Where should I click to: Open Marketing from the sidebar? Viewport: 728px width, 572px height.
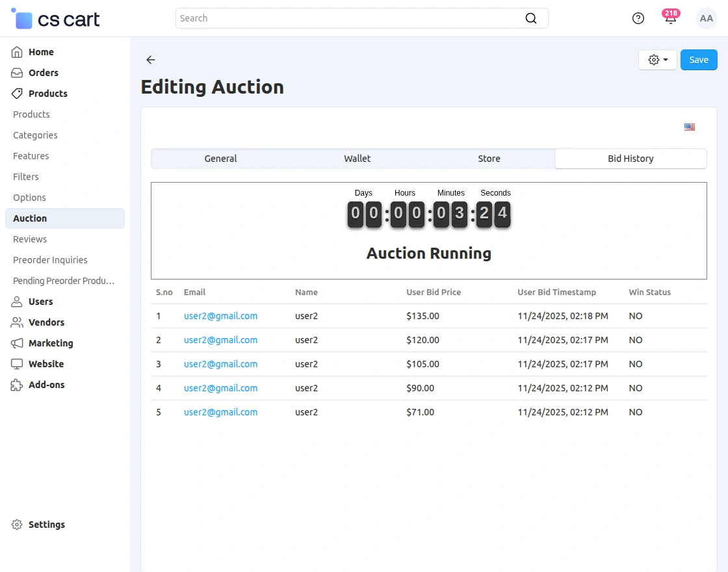[x=16, y=343]
